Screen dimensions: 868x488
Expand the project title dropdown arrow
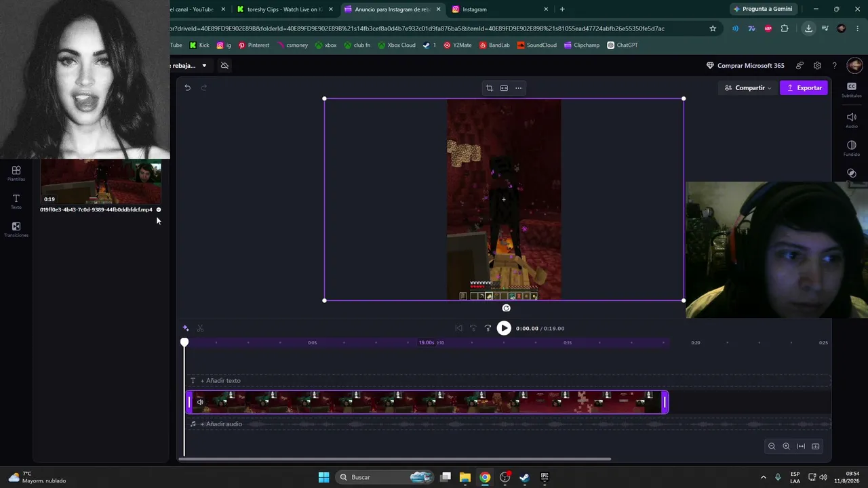pyautogui.click(x=204, y=66)
